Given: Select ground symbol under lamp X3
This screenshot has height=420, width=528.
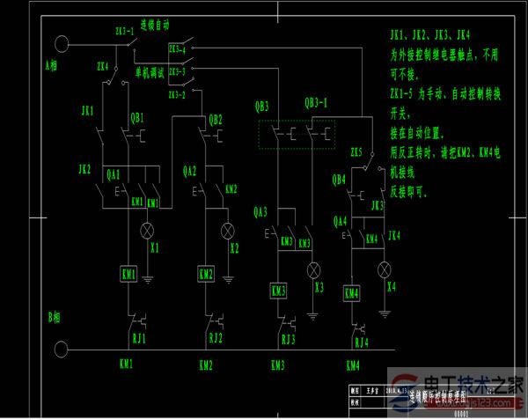Looking at the screenshot, I should [x=312, y=316].
